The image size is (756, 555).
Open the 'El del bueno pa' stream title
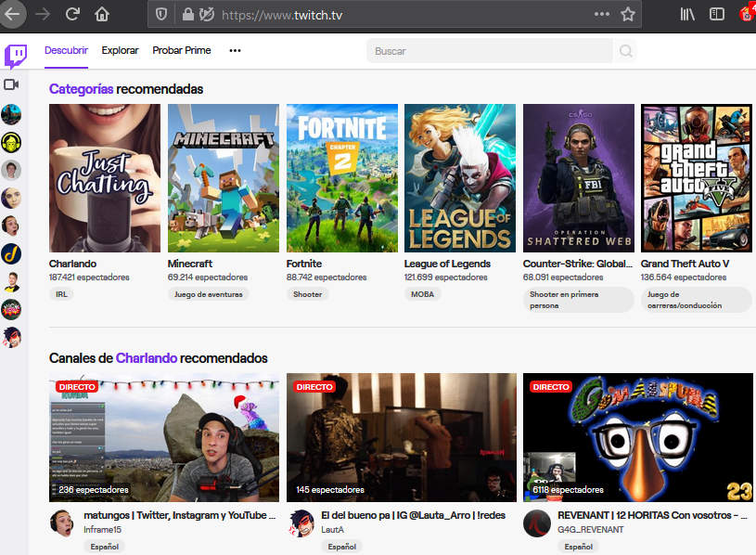click(413, 515)
